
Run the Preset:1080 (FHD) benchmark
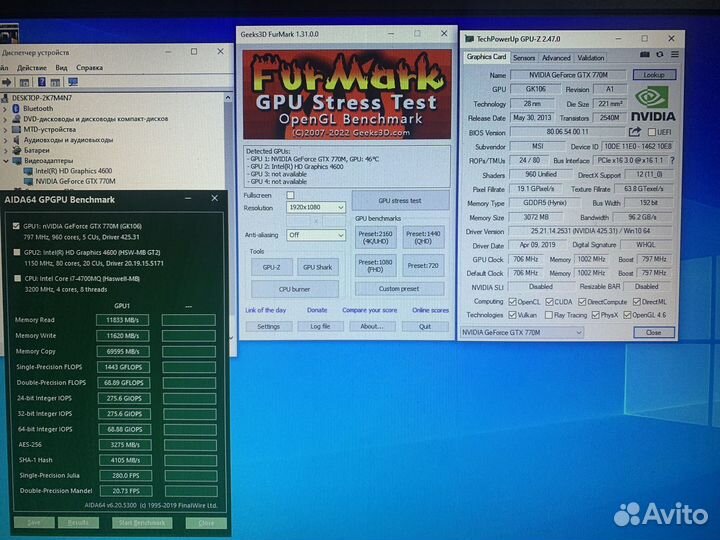tap(375, 265)
